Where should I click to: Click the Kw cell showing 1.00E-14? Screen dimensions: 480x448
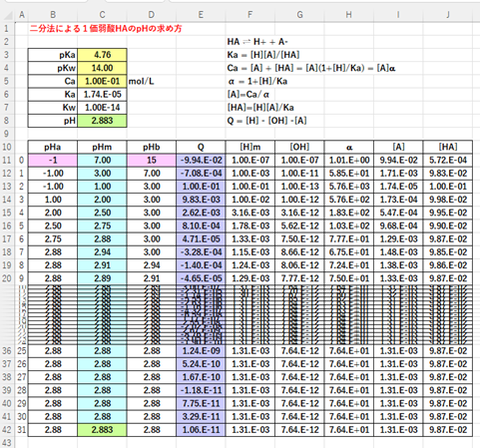(x=102, y=107)
